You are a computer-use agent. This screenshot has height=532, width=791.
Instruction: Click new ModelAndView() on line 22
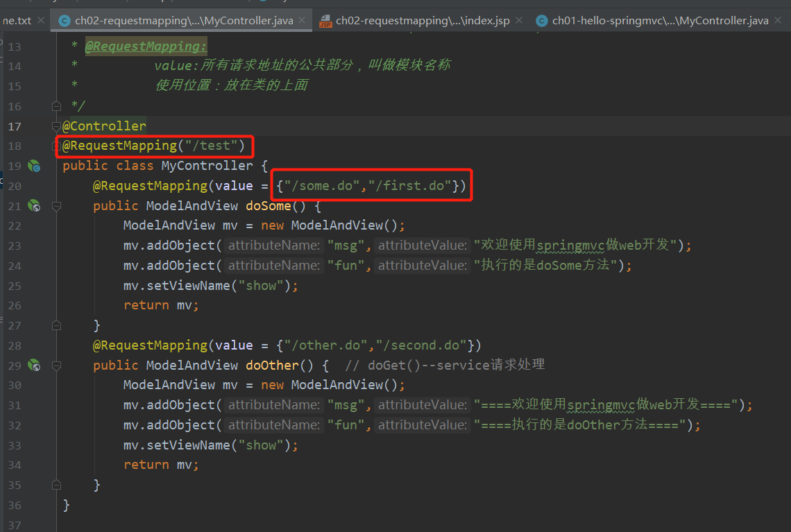point(330,225)
